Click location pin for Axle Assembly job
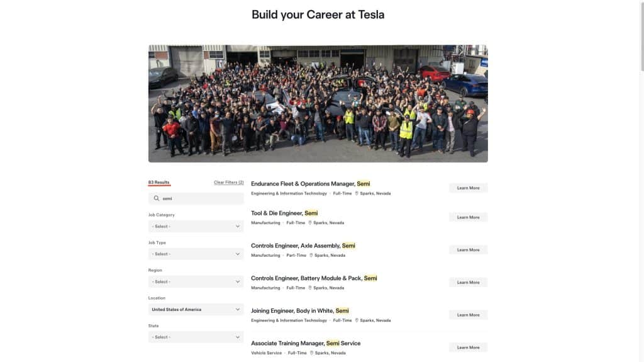The height and width of the screenshot is (362, 644). coord(311,256)
